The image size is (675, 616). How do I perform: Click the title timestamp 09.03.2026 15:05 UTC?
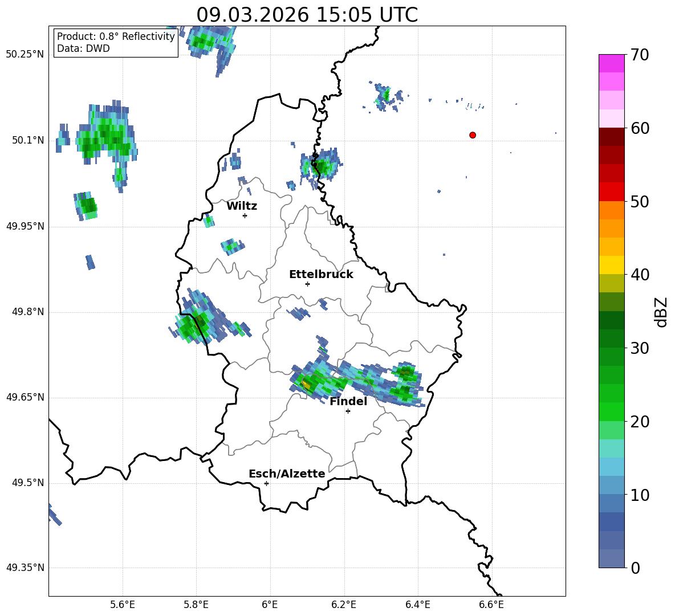click(x=307, y=15)
